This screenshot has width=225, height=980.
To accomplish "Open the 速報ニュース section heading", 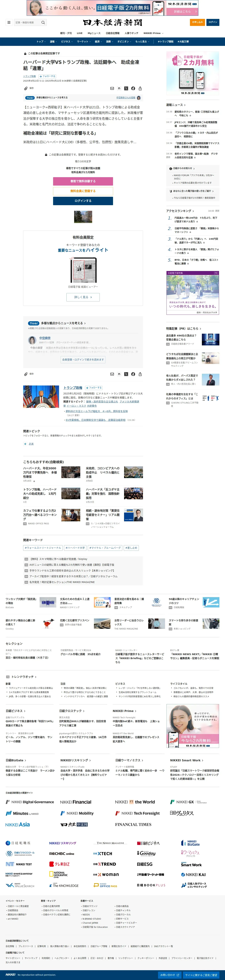I will [176, 105].
